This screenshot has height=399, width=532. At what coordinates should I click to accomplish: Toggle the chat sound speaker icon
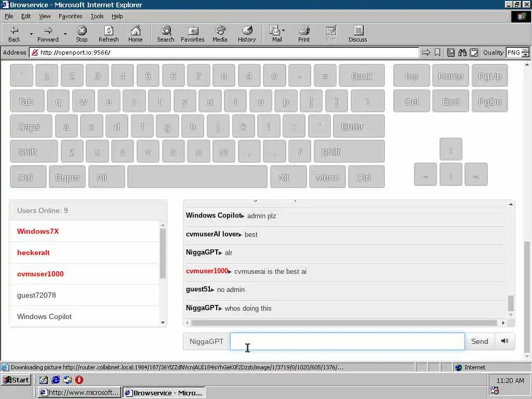pyautogui.click(x=504, y=341)
